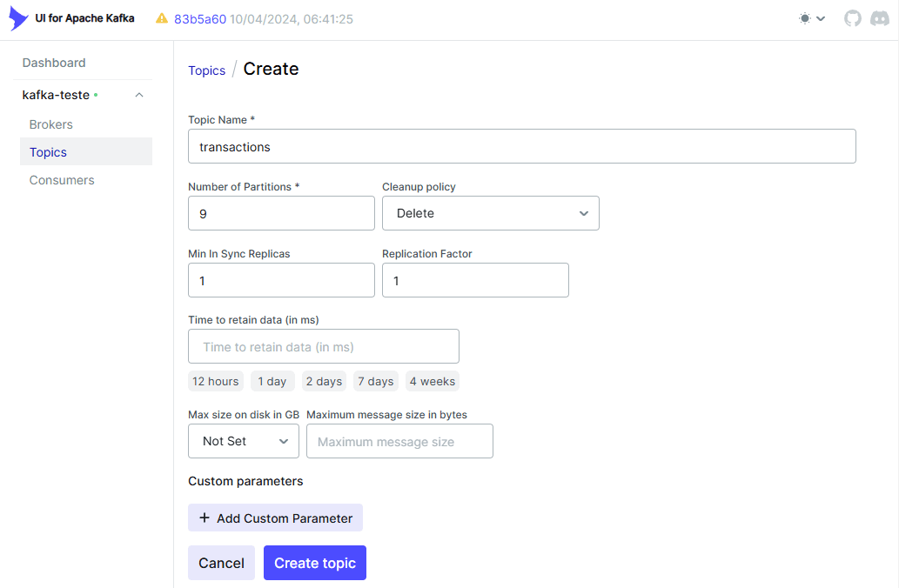This screenshot has width=899, height=588.
Task: Click Add Custom Parameter button
Action: [275, 518]
